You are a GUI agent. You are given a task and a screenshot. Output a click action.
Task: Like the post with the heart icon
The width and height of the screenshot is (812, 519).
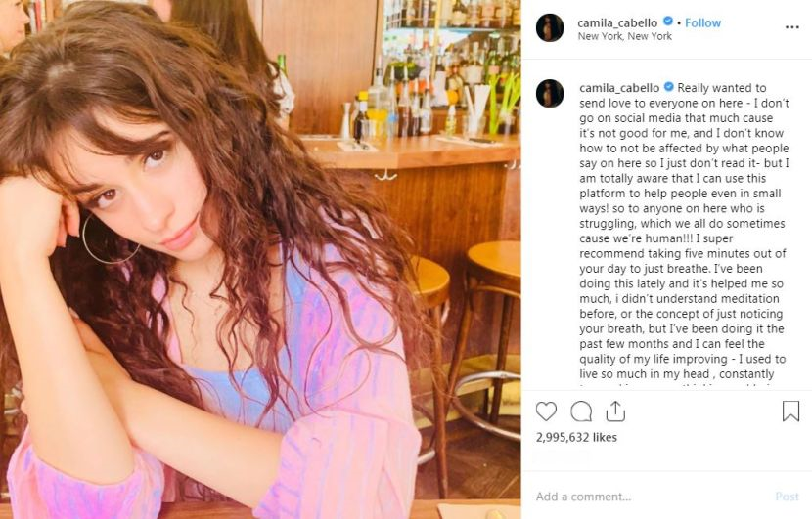pos(546,411)
